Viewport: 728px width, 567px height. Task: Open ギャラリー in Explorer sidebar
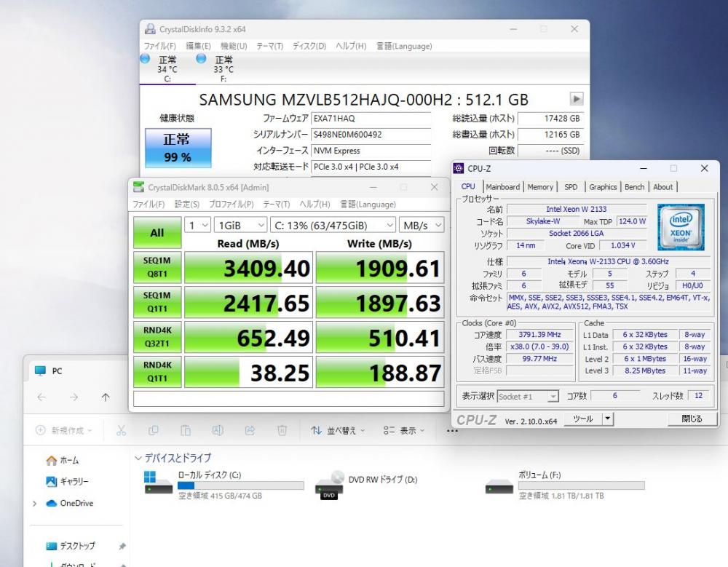(67, 482)
